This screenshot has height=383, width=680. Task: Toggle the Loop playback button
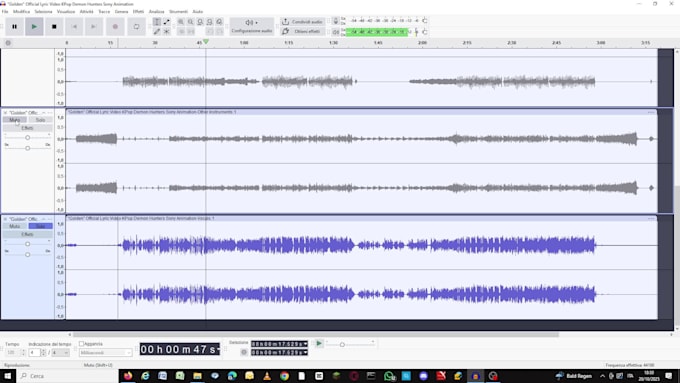point(136,26)
